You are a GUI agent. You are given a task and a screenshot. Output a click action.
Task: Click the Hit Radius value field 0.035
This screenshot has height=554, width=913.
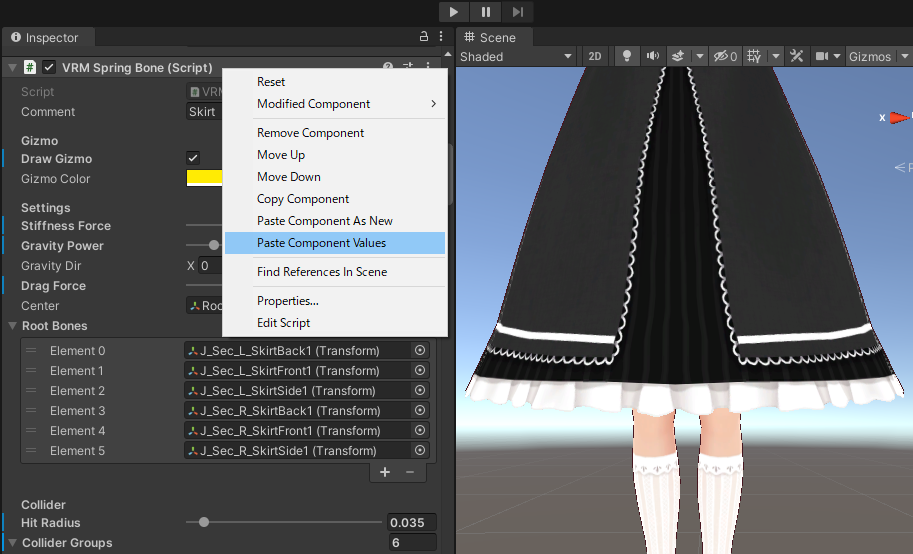pyautogui.click(x=412, y=523)
